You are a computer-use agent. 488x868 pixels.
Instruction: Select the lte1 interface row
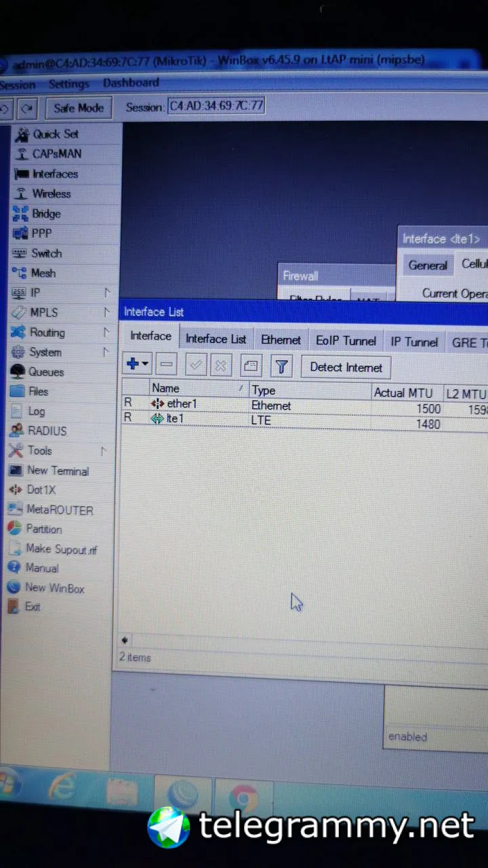pos(304,420)
